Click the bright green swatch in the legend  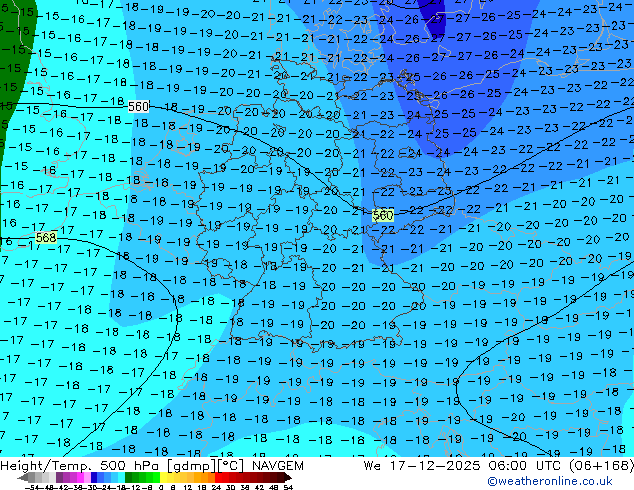(156, 478)
